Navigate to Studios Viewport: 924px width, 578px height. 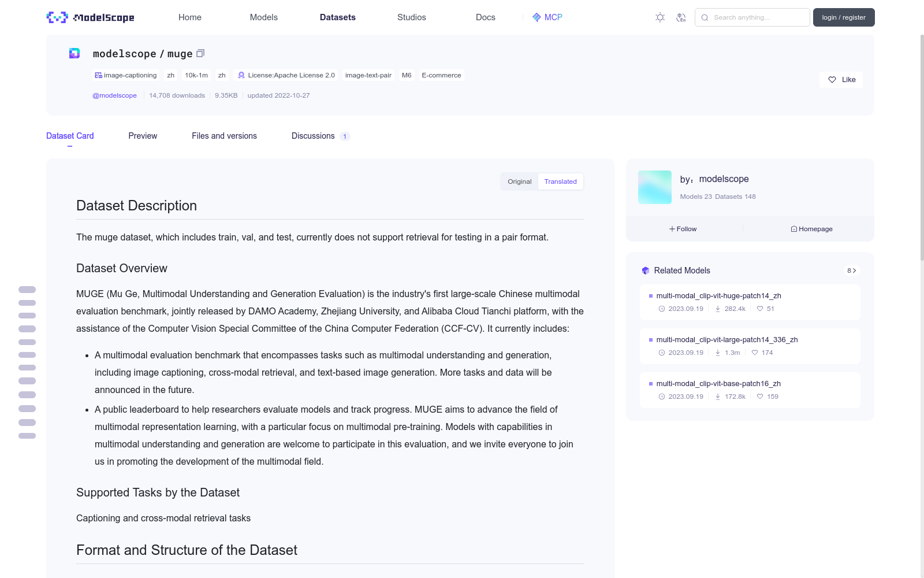tap(412, 17)
